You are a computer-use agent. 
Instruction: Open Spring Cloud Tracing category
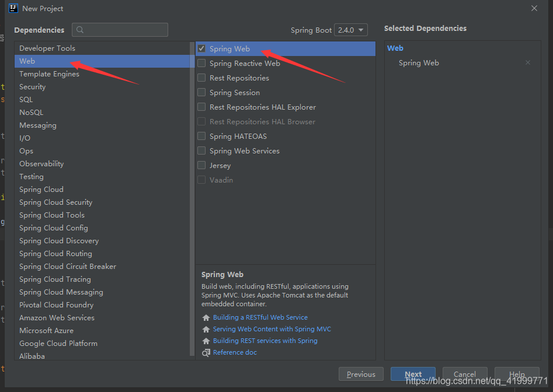tap(102, 279)
